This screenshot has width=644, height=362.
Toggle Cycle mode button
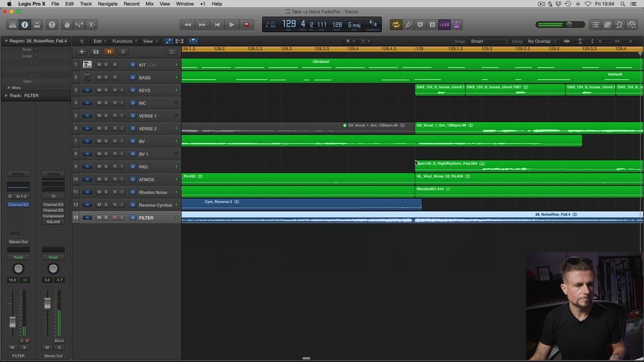click(396, 25)
